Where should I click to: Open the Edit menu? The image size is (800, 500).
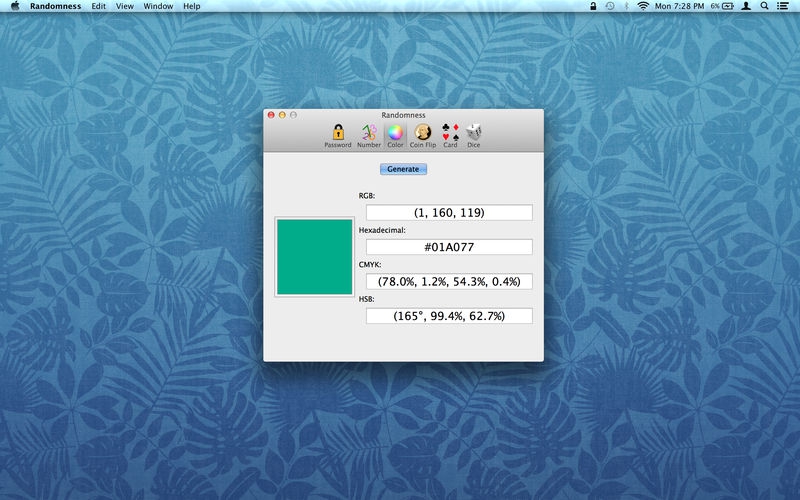98,6
